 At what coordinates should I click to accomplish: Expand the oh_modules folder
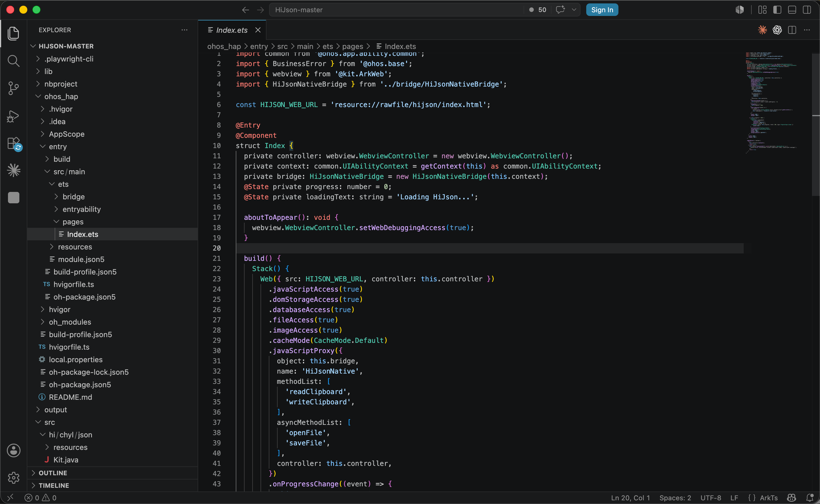(113, 322)
